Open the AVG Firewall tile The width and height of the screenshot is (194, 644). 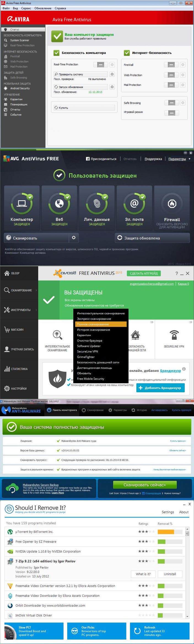coord(172,208)
